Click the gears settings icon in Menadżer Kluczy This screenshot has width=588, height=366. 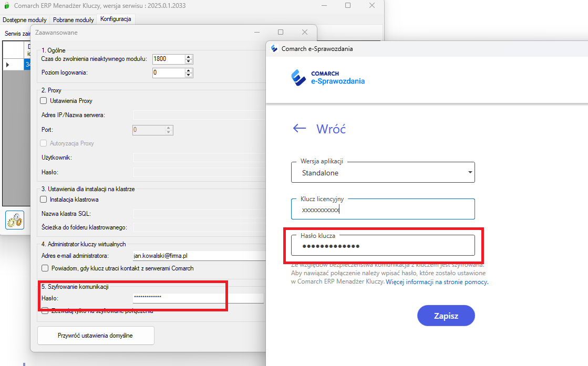15,219
